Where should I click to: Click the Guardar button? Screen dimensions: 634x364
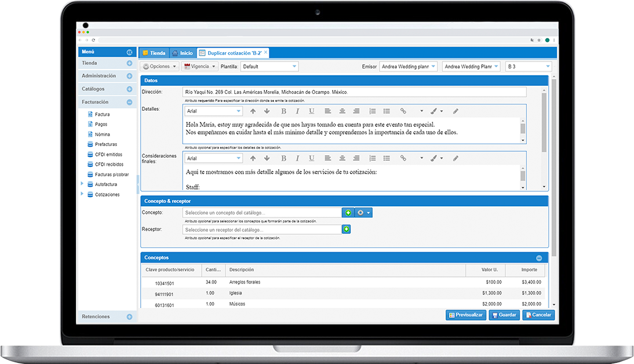[x=504, y=315]
